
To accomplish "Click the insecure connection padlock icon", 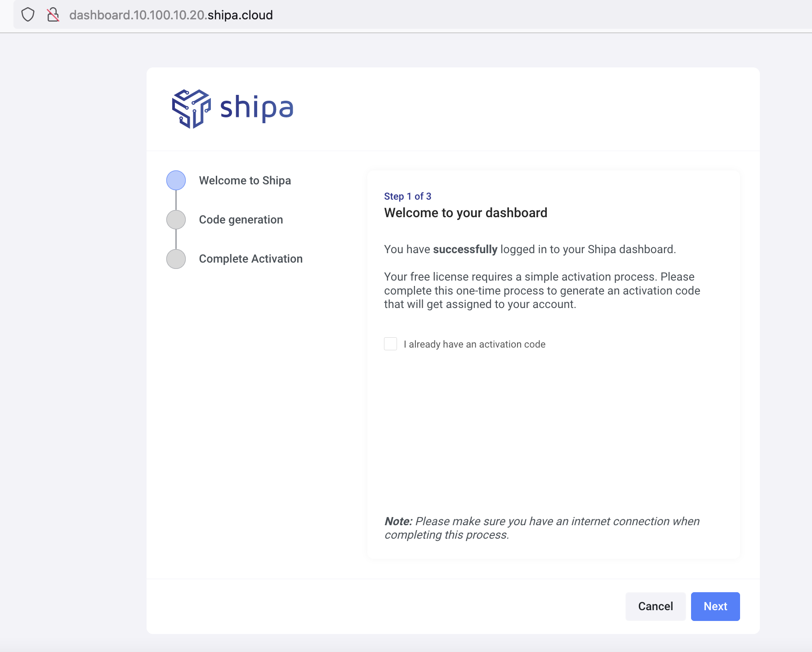I will click(53, 15).
